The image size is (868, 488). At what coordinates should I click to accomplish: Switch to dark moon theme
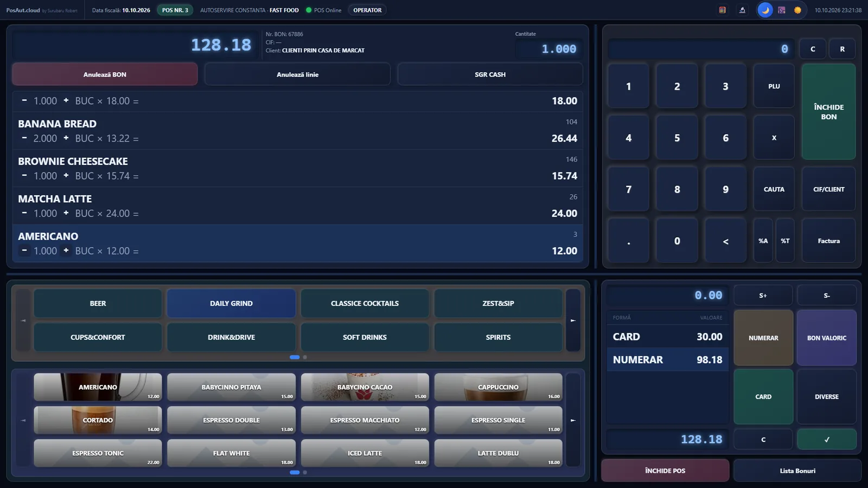(765, 10)
